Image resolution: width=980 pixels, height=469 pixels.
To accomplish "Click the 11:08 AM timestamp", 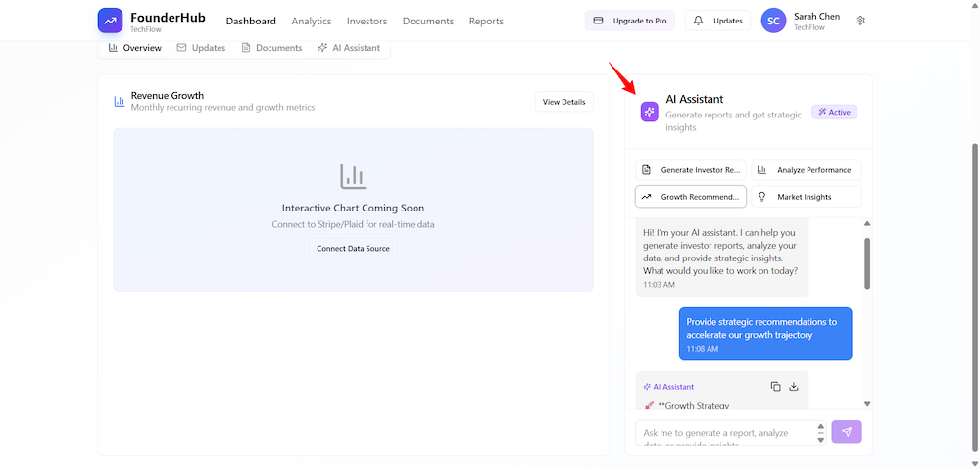I will point(703,349).
